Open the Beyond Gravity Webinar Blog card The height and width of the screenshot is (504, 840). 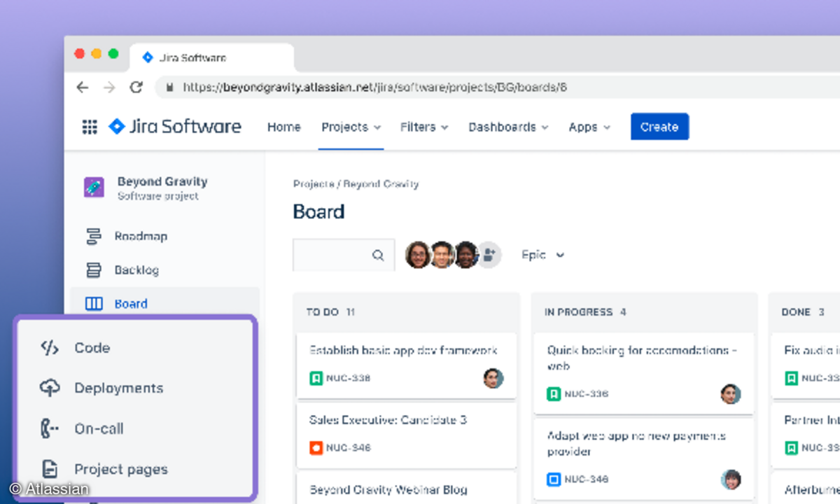point(406,488)
